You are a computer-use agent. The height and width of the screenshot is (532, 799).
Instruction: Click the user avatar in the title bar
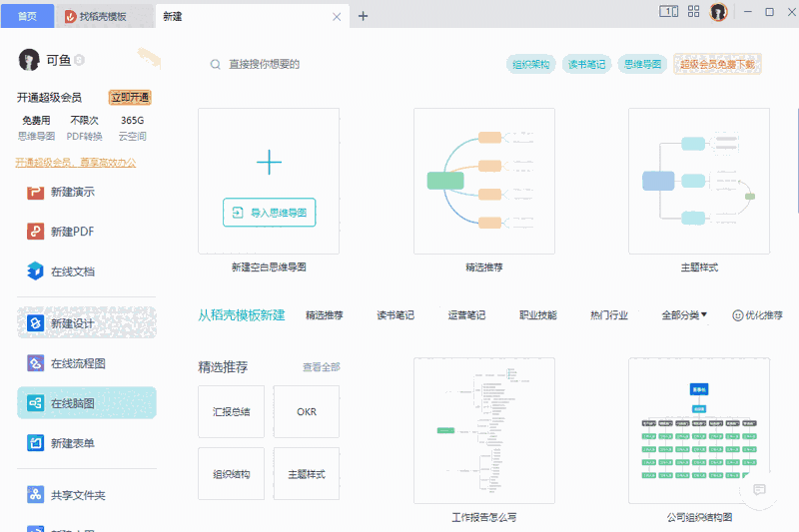click(x=719, y=12)
